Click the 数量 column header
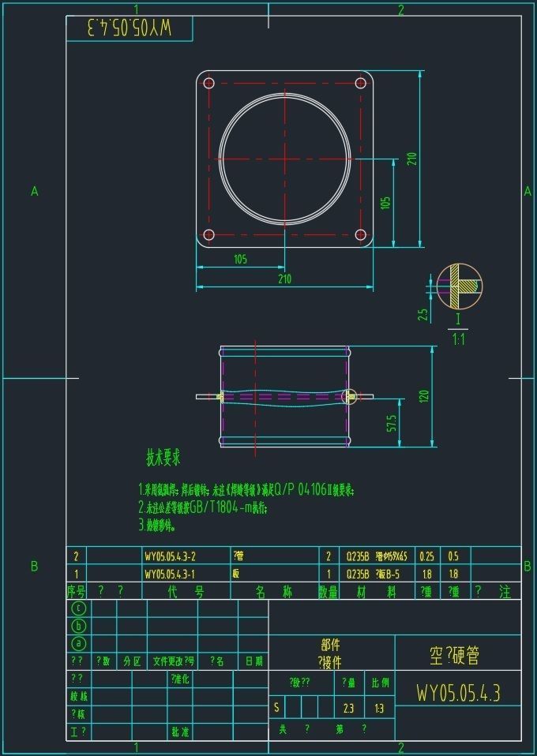Image resolution: width=537 pixels, height=756 pixels. click(328, 592)
